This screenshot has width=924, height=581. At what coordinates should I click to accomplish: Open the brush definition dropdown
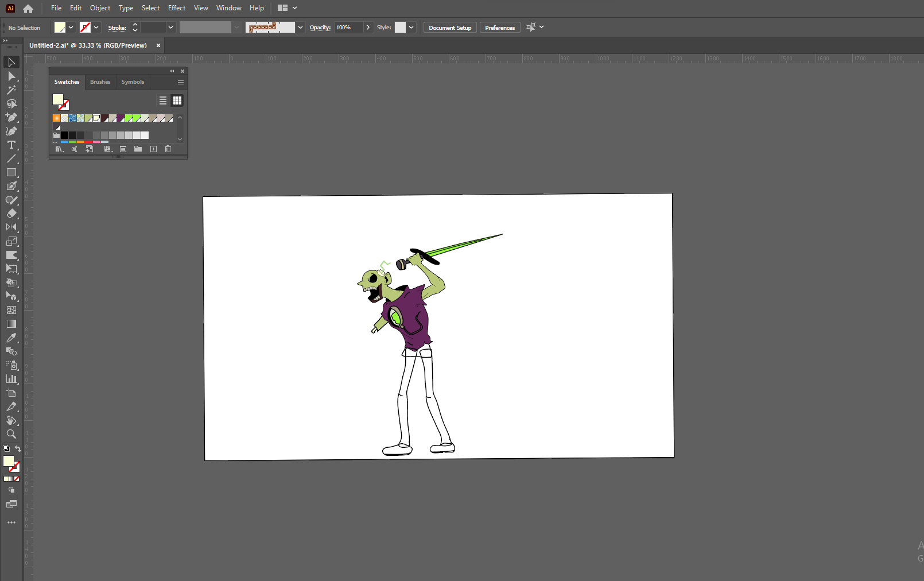point(300,28)
